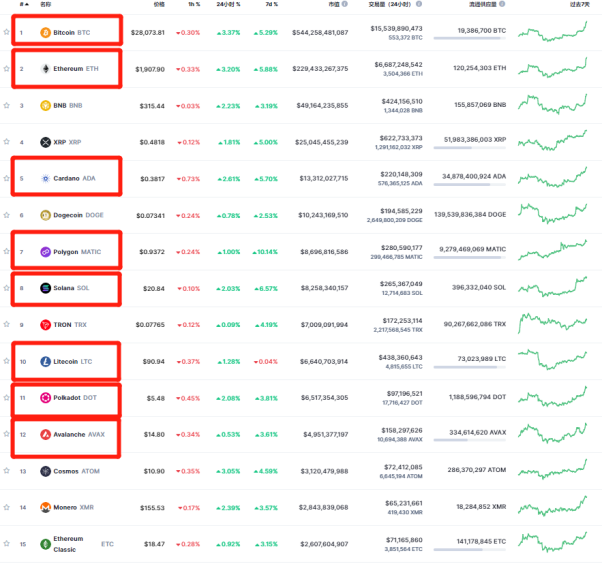Add Polygon to watchlist via star
The width and height of the screenshot is (602, 564).
pos(7,251)
